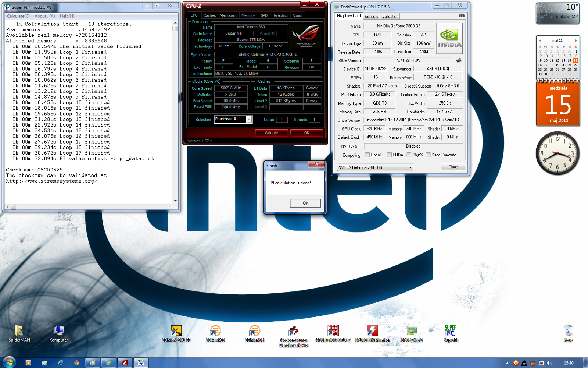Switch to CPU-Z taskbar button
This screenshot has height=368, width=588.
pyautogui.click(x=125, y=363)
